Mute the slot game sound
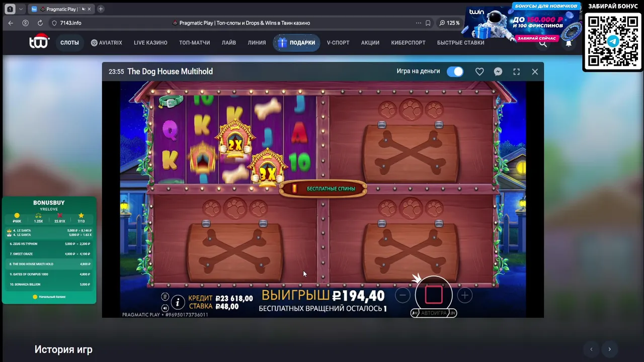 click(165, 308)
